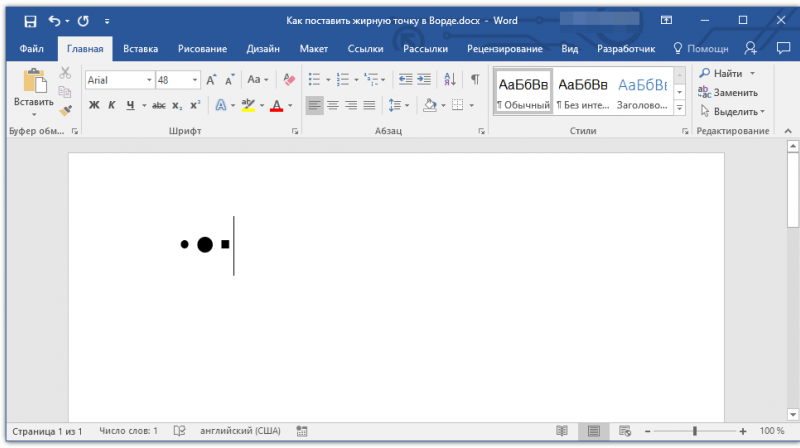Open the Рассылки tab
This screenshot has height=448, width=800.
(x=426, y=48)
